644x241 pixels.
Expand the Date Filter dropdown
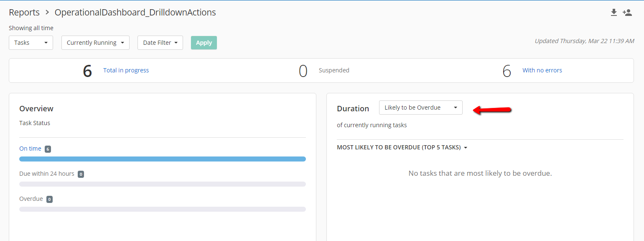pyautogui.click(x=160, y=43)
